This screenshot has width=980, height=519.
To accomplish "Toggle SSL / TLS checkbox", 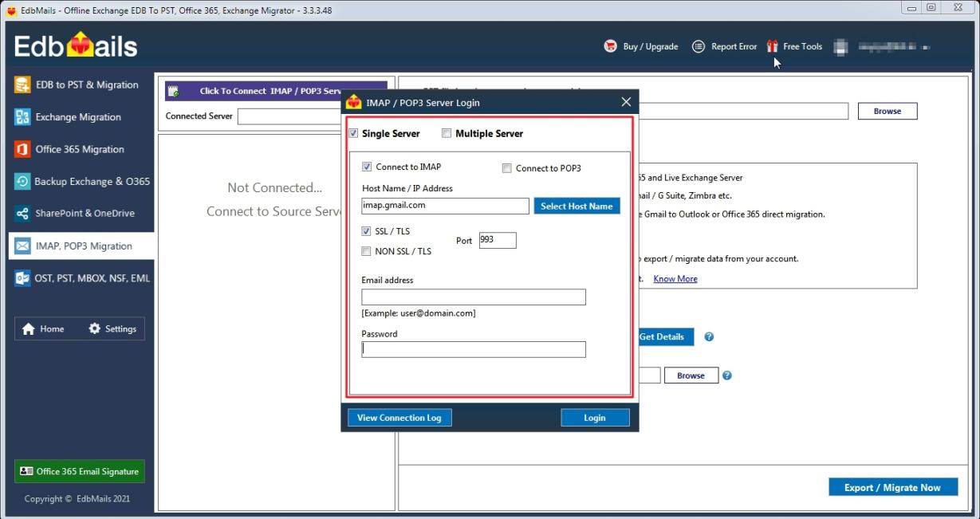I will point(366,231).
